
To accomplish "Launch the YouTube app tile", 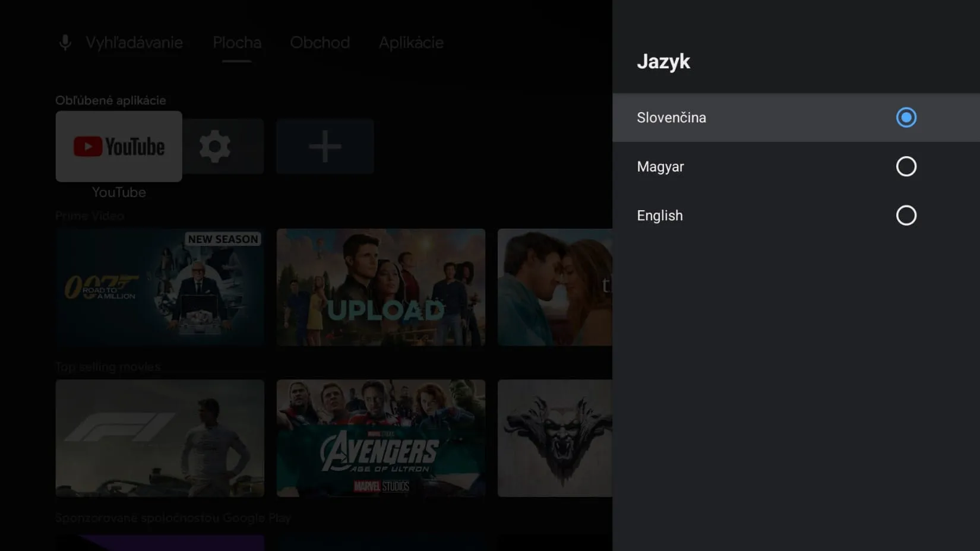I will 119,146.
